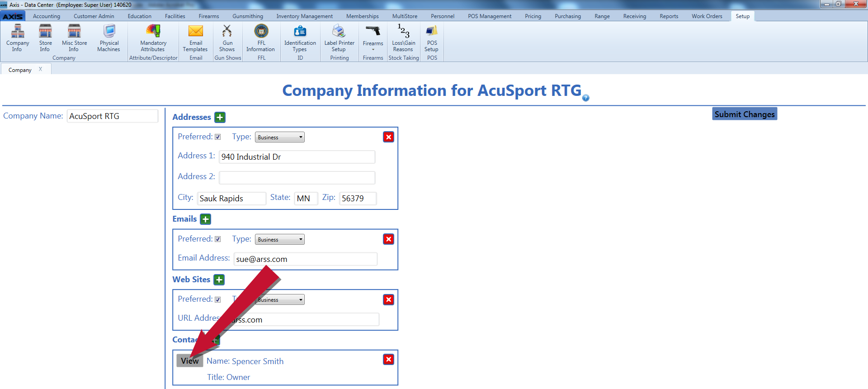Click the AXIS application logo button

click(x=13, y=16)
